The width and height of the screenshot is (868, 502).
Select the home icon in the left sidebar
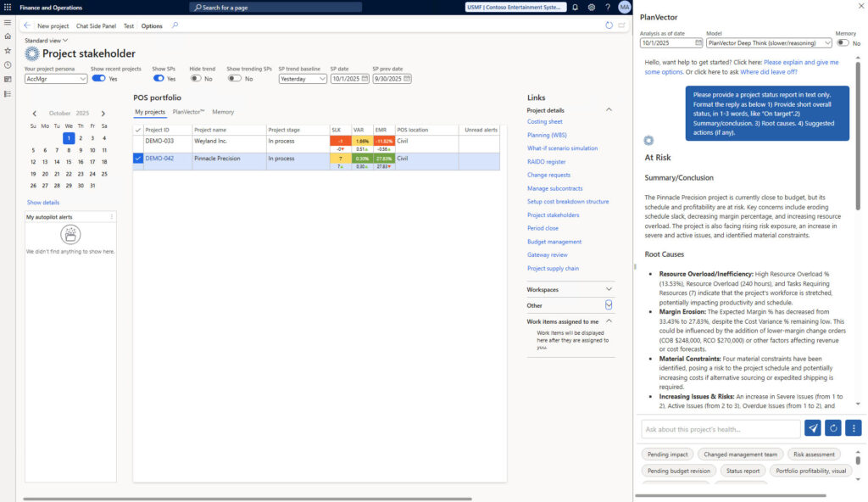pos(7,36)
